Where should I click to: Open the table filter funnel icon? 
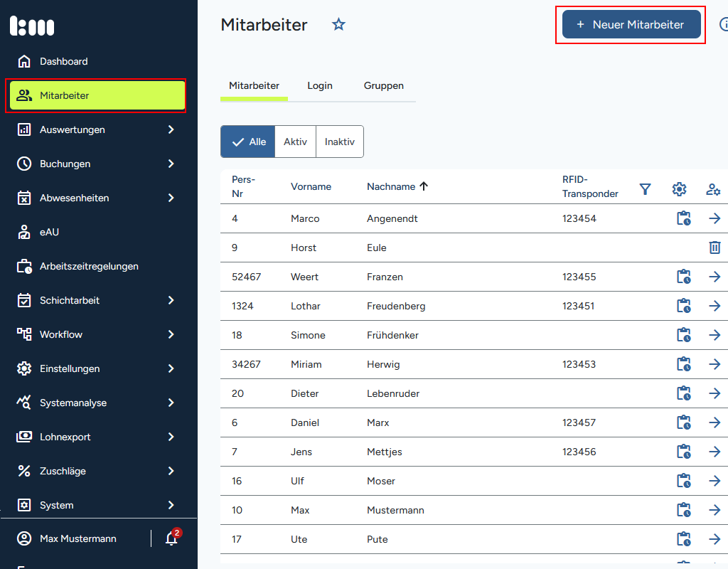(645, 189)
